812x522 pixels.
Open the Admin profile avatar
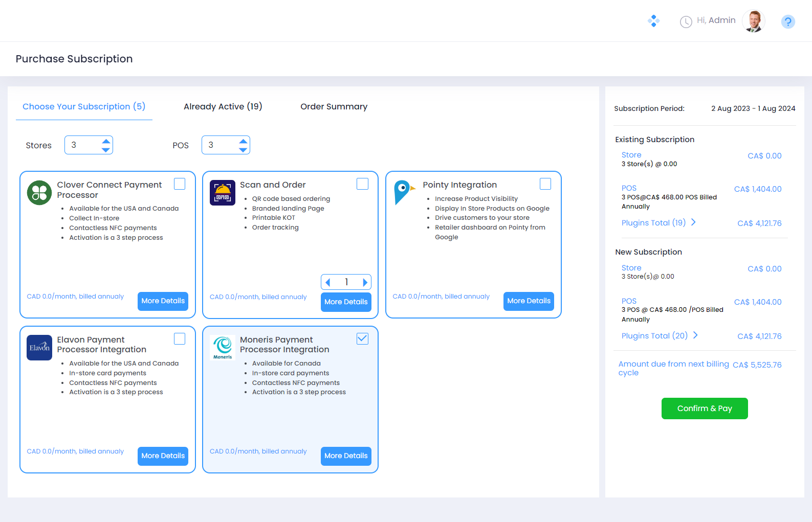753,21
